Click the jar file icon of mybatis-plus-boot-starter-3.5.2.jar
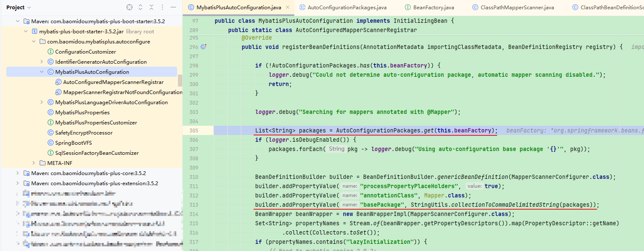 click(35, 32)
